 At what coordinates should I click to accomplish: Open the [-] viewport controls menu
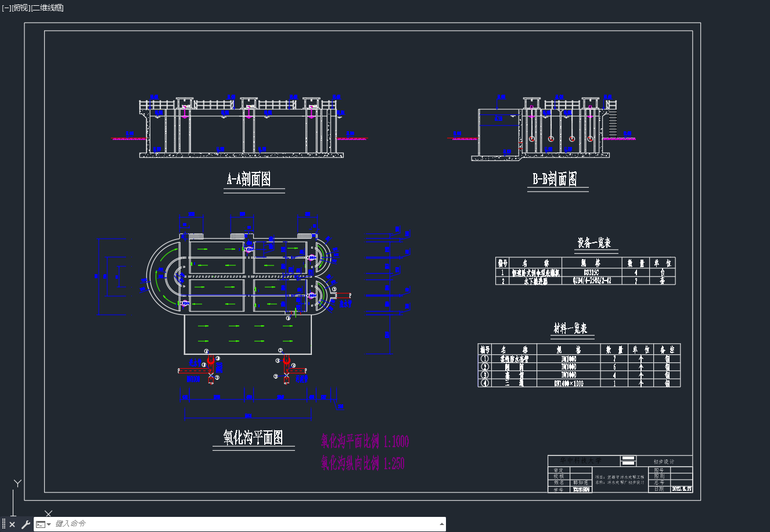pos(6,8)
